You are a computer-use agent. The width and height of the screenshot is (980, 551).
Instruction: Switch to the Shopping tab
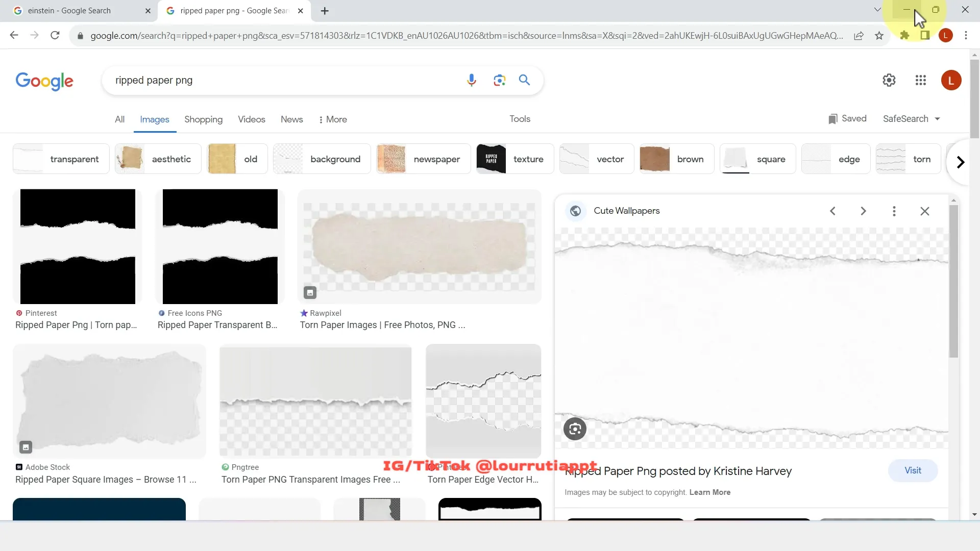(203, 119)
